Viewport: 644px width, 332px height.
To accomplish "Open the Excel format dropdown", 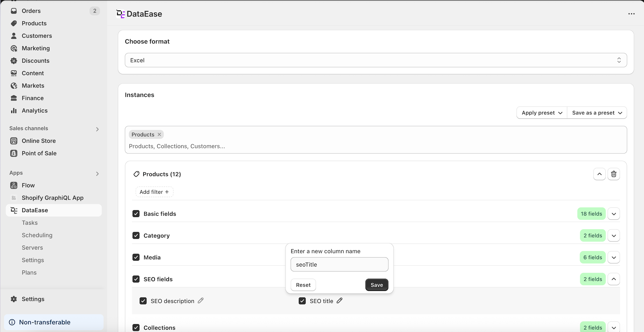I will point(376,60).
